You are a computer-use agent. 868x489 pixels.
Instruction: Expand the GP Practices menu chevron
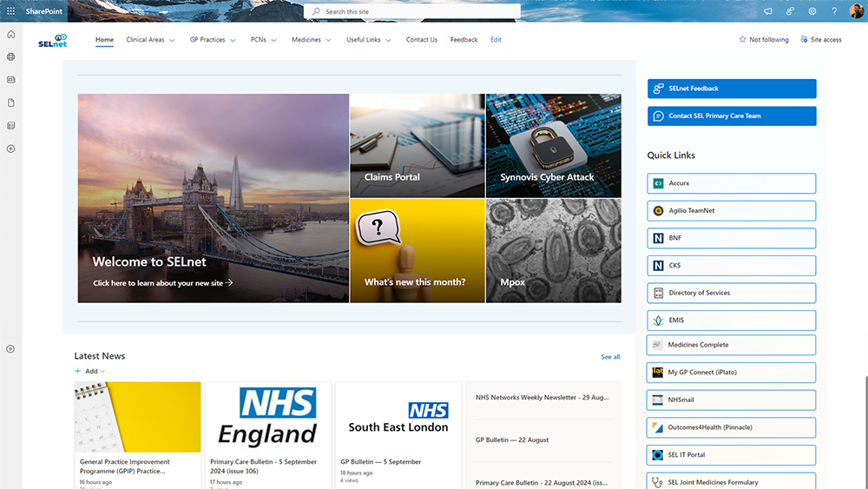point(233,40)
